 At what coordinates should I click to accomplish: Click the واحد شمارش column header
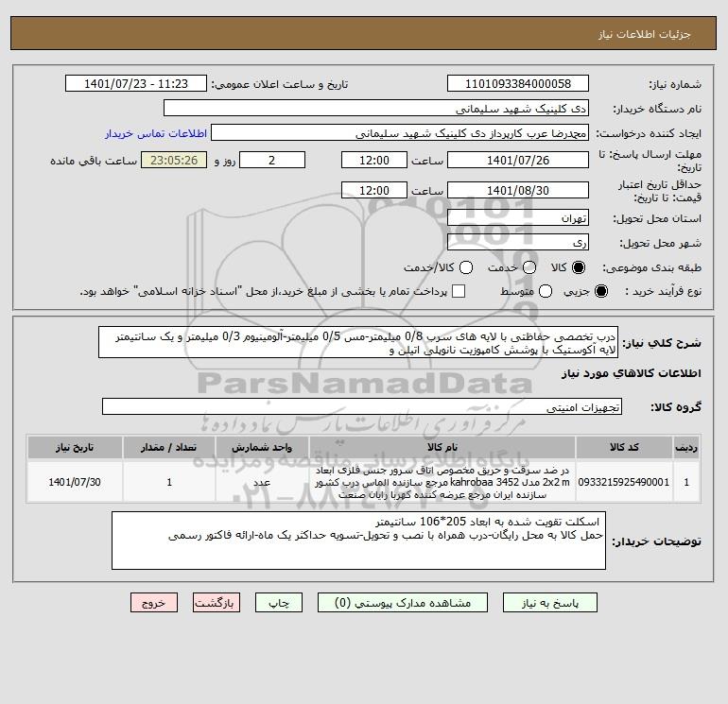(x=262, y=447)
